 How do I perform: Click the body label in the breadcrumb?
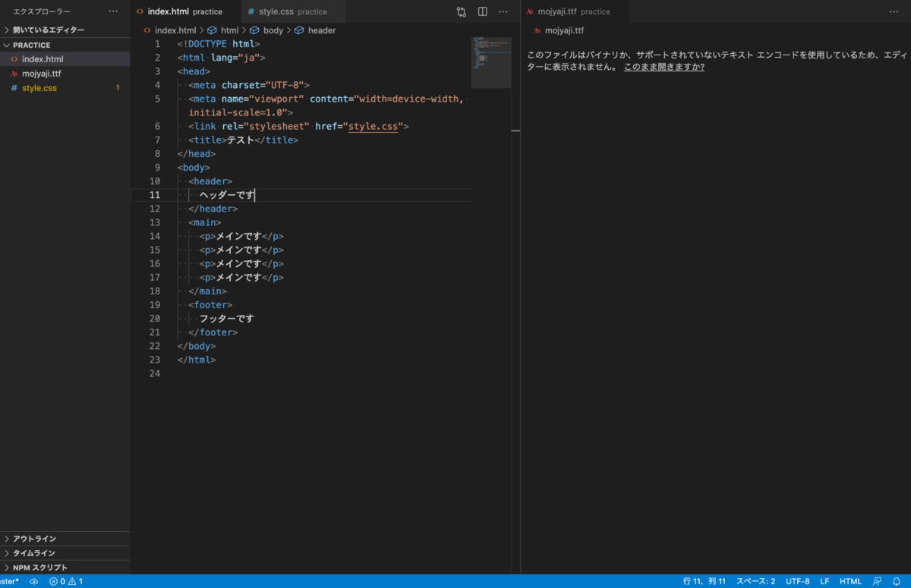pyautogui.click(x=273, y=30)
